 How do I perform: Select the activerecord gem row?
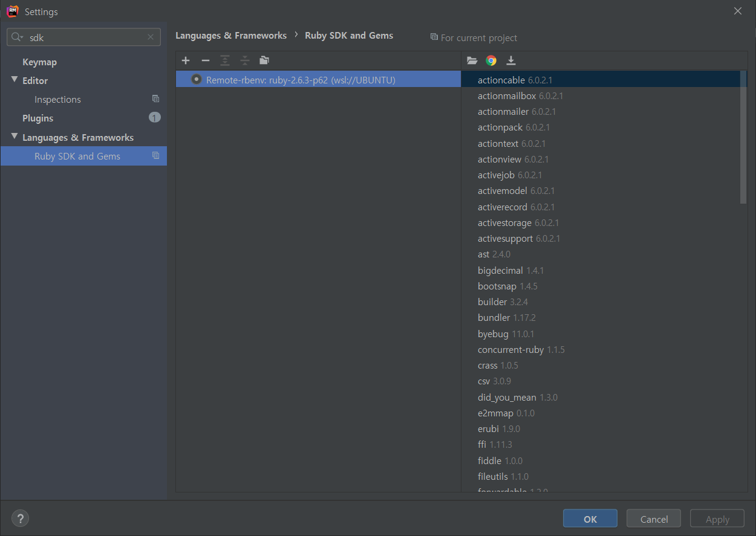pyautogui.click(x=604, y=207)
